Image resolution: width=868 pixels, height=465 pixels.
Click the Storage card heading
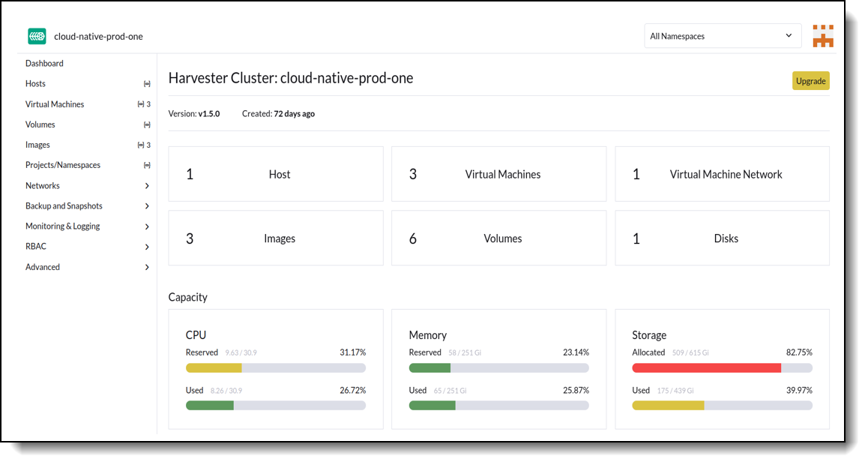click(x=649, y=335)
